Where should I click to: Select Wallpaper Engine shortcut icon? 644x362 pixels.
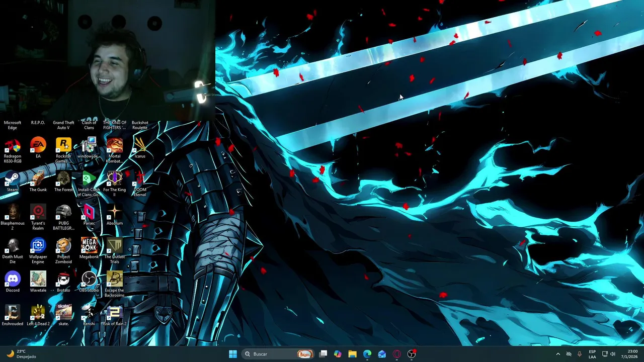coord(38,246)
